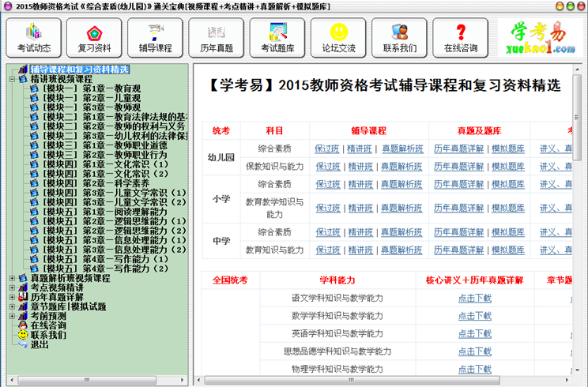Click 点击下载 for 语文学科知识与教学能力
The height and width of the screenshot is (387, 588).
click(475, 299)
